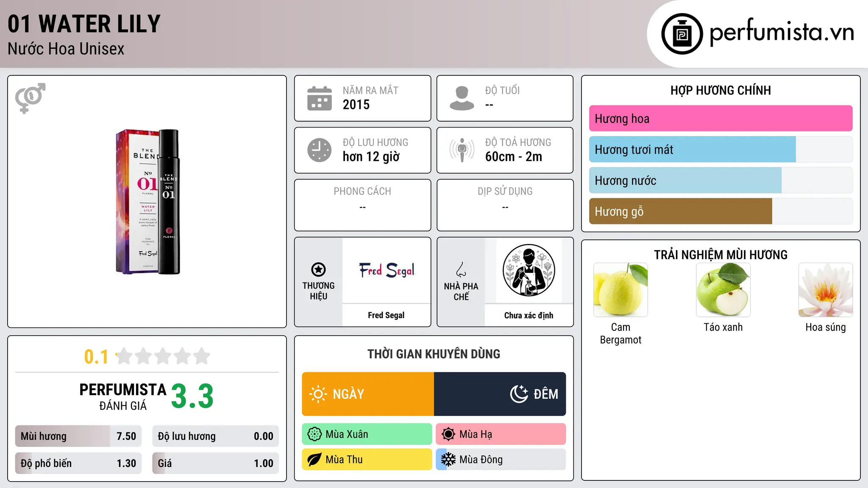The width and height of the screenshot is (868, 488).
Task: Click the leaf icon beside Mùa Thu
Action: click(314, 460)
